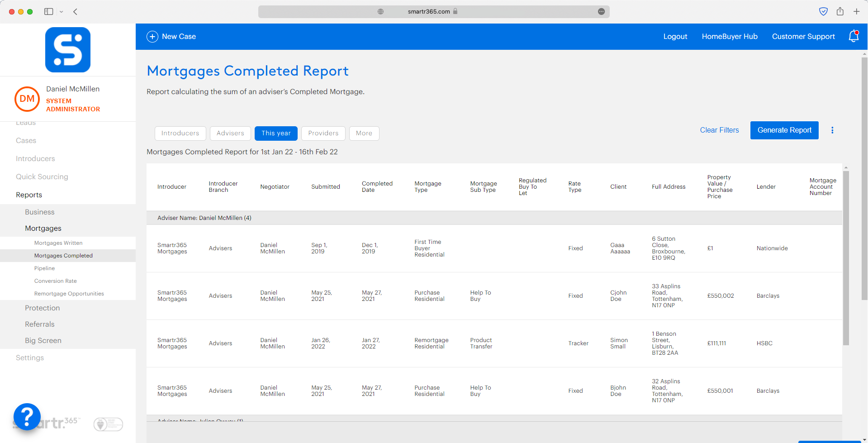Click the First Time Buyer Residential cell

(429, 248)
